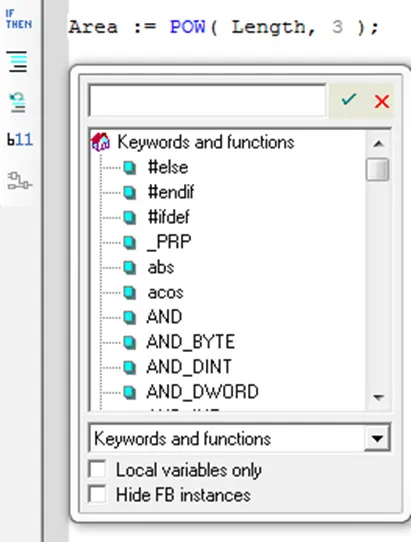Click cyan cube icon next to #else

click(129, 168)
